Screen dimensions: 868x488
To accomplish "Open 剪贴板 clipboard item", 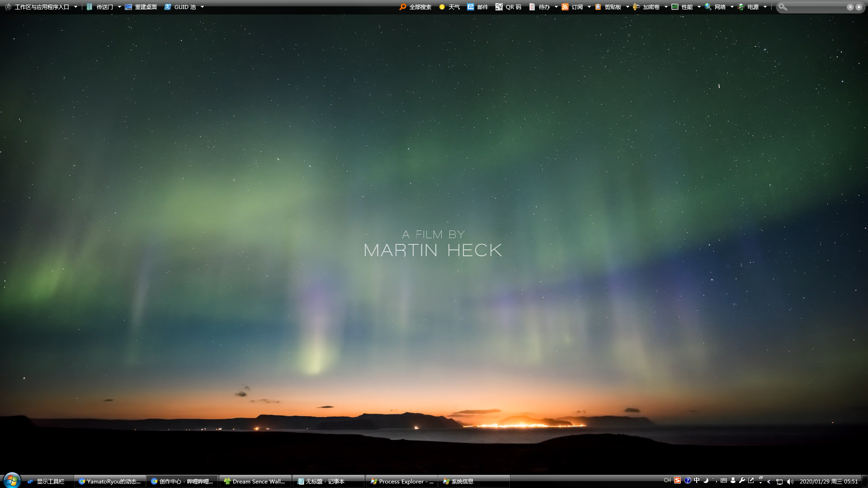I will (x=608, y=7).
